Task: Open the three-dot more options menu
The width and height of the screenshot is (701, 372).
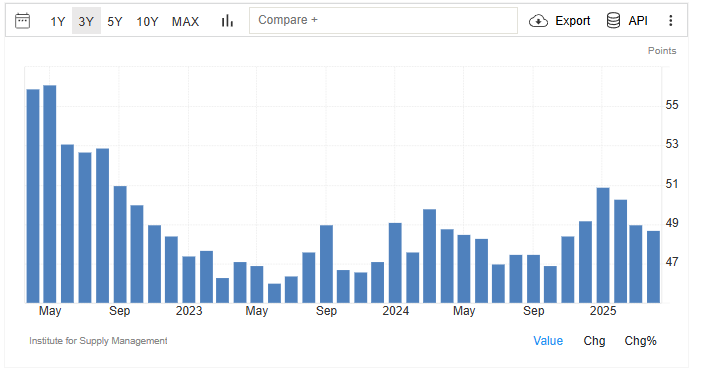Action: [670, 21]
